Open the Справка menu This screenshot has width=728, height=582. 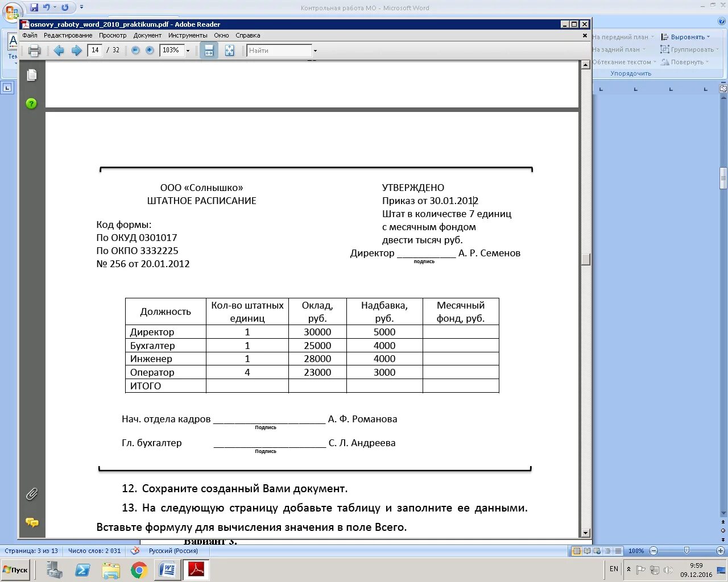pyautogui.click(x=247, y=35)
